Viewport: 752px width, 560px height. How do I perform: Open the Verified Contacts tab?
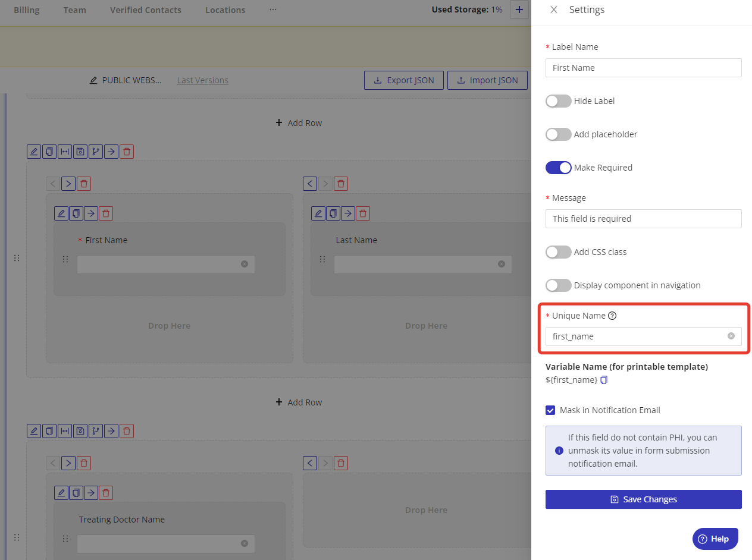(x=146, y=10)
